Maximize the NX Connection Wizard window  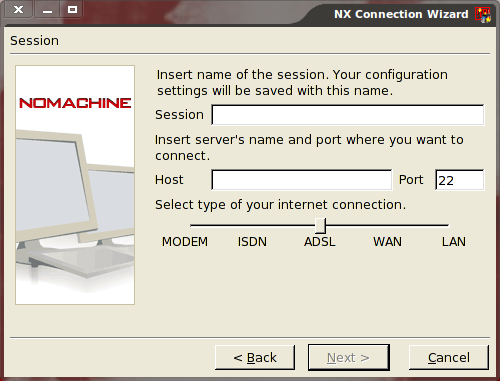point(72,10)
